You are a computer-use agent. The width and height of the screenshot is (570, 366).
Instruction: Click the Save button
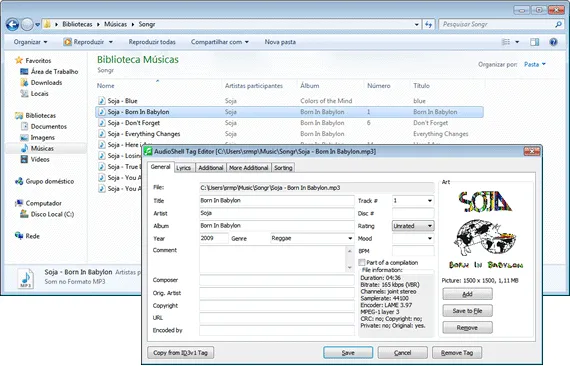pyautogui.click(x=348, y=353)
